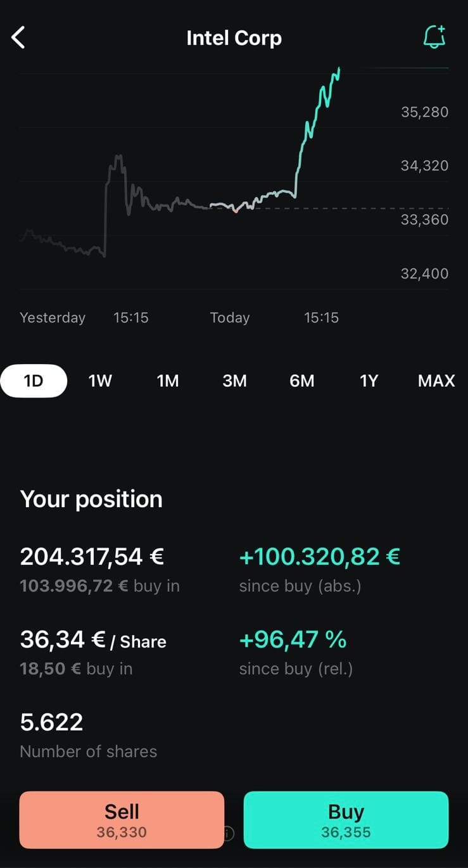Select the 1Y chart range
Screen dimensions: 468x868
(369, 381)
